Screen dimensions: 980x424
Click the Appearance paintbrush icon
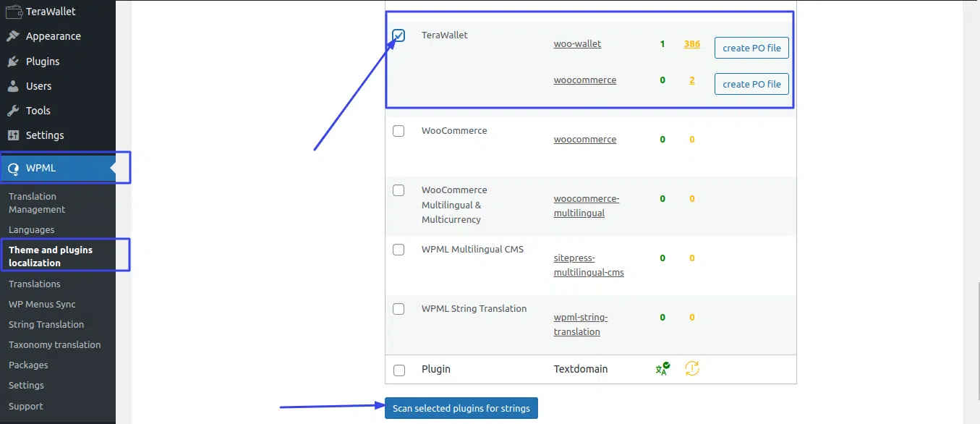point(13,36)
